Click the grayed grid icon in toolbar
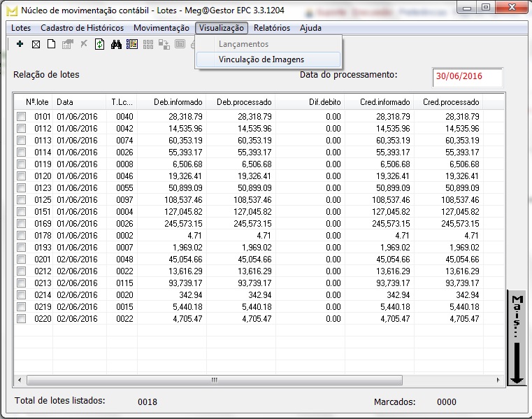The image size is (532, 419). [x=148, y=44]
